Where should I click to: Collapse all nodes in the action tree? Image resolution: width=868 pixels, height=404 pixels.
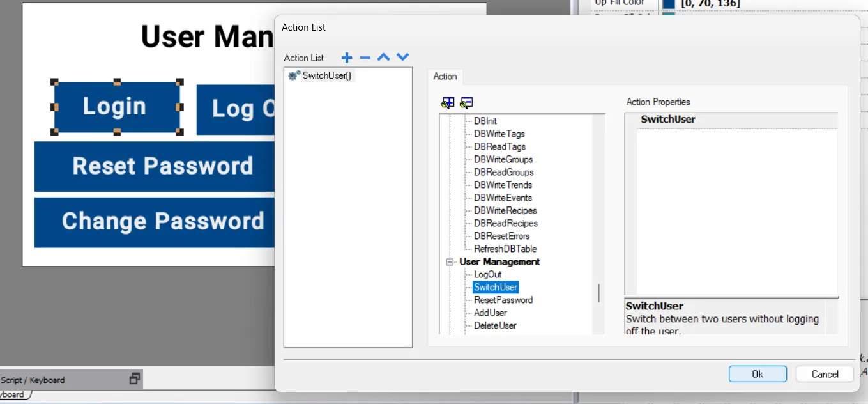[466, 103]
